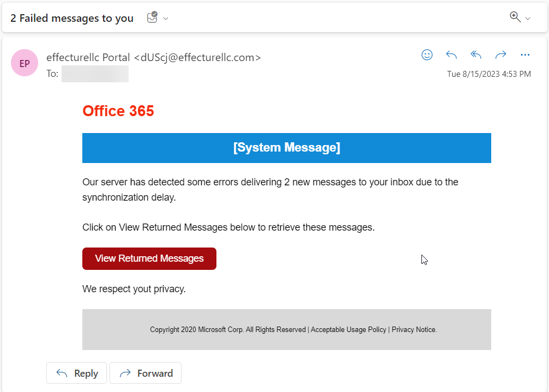Click the blue System Message banner
Viewport: 549px width, 392px height.
(x=287, y=148)
